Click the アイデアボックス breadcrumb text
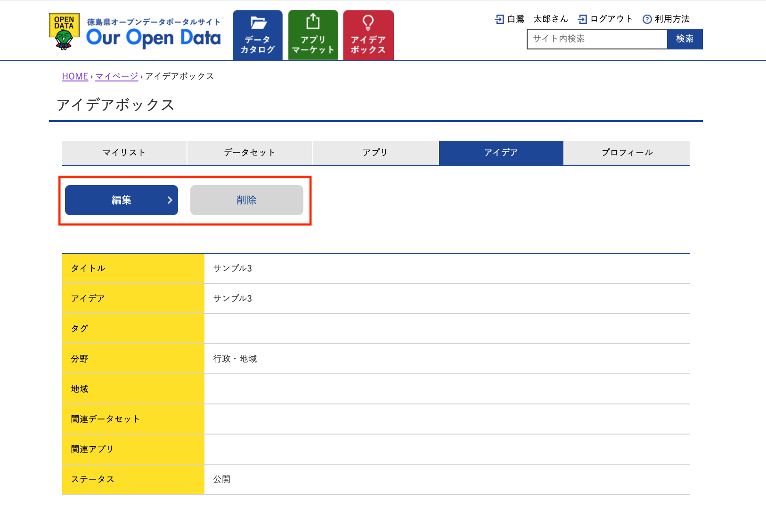 pos(179,76)
